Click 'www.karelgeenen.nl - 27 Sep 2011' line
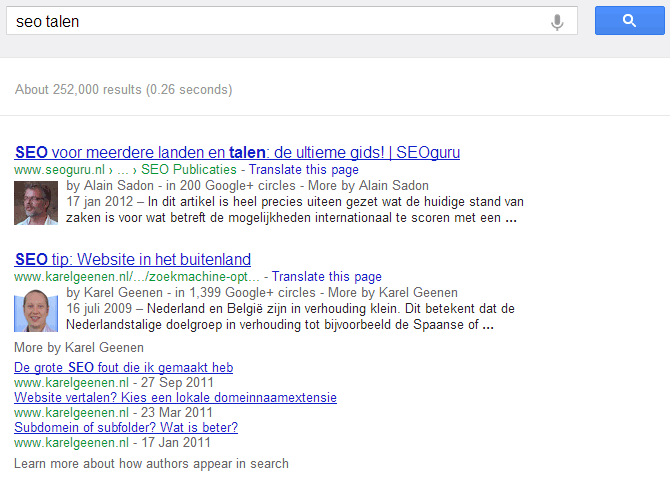Viewport: 670px width, 478px height. click(114, 383)
